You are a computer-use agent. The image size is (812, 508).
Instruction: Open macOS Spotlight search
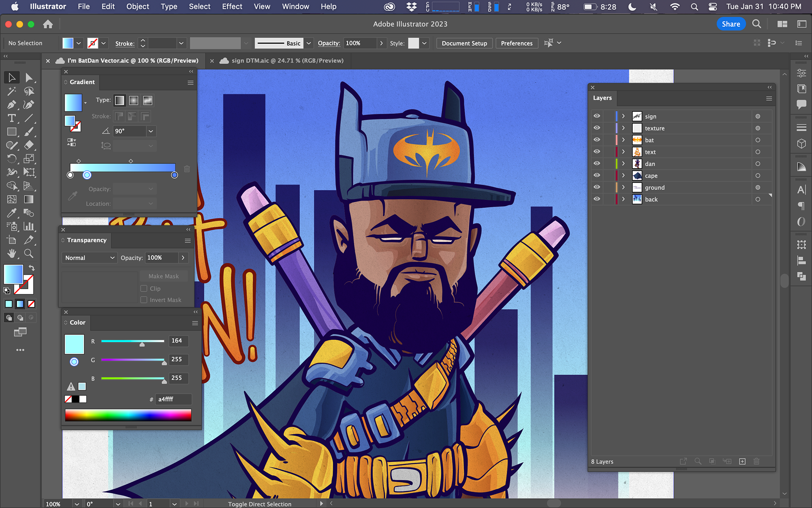(694, 6)
